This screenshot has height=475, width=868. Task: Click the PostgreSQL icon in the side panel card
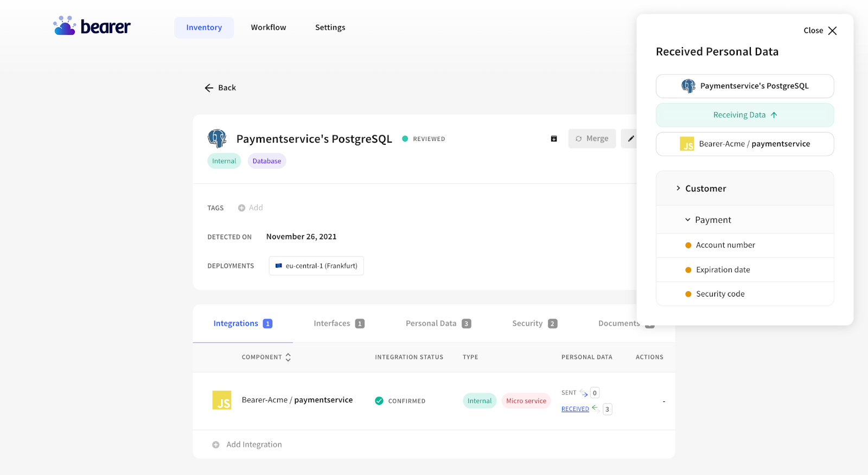pyautogui.click(x=688, y=86)
